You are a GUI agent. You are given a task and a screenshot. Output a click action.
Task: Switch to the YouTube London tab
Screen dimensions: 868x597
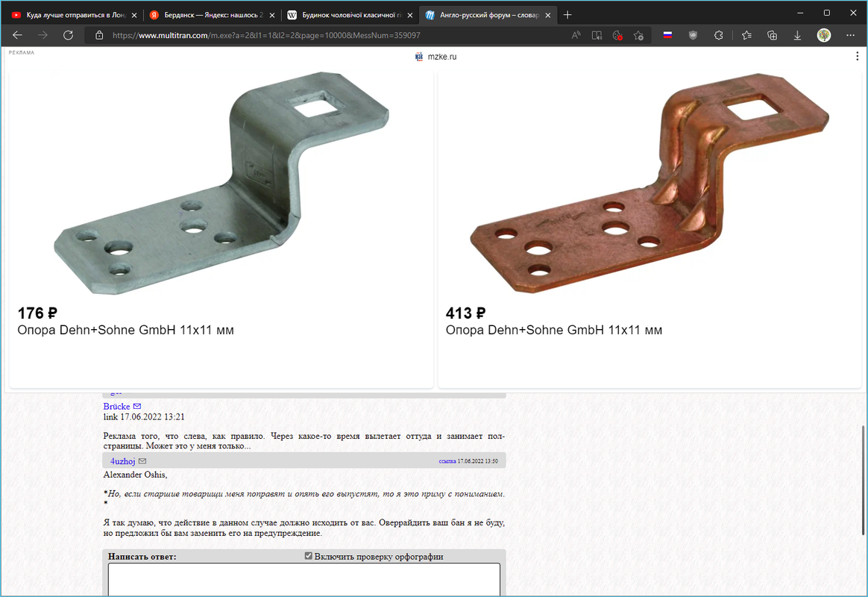74,15
